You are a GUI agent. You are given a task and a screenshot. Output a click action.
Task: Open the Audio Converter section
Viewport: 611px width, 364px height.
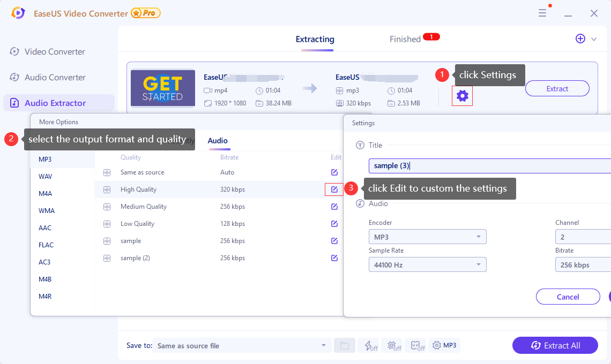pos(58,77)
